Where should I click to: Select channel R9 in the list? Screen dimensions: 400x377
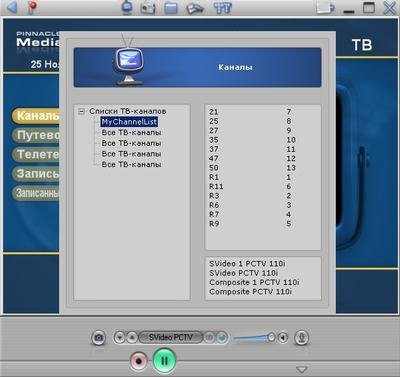coord(263,224)
